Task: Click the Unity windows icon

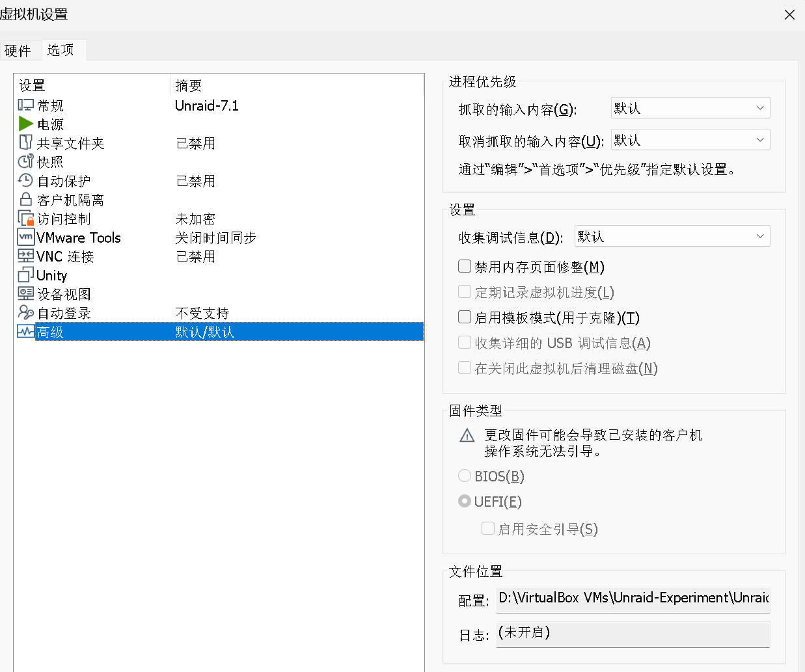Action: coord(25,275)
